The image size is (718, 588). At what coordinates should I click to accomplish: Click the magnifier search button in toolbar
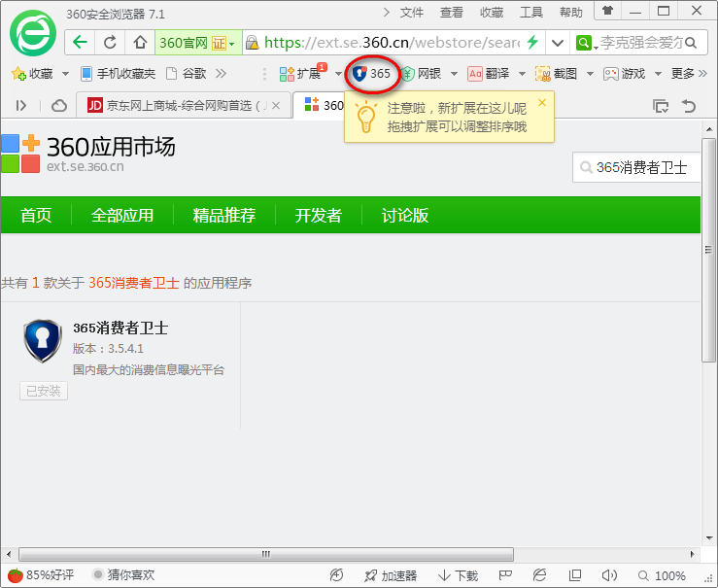(x=691, y=43)
